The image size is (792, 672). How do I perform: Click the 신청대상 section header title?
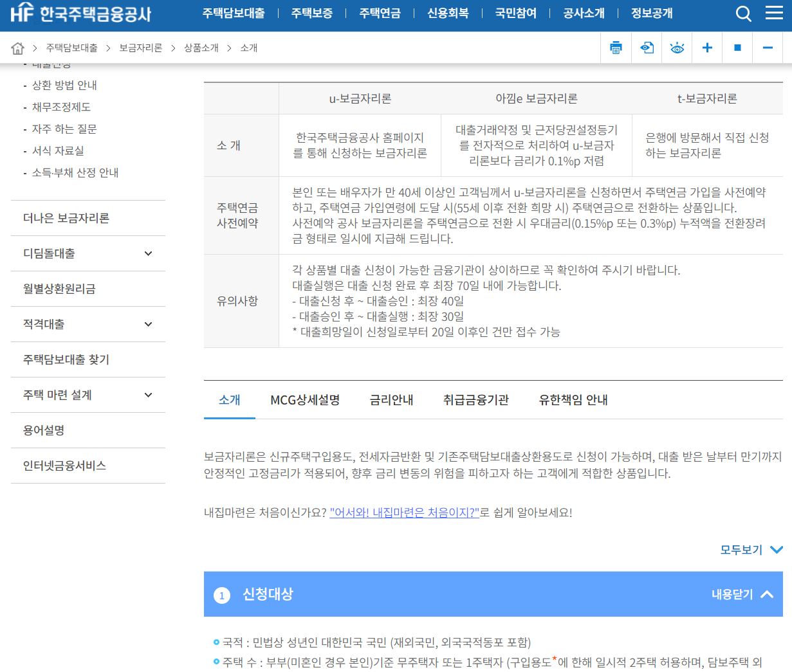point(268,594)
